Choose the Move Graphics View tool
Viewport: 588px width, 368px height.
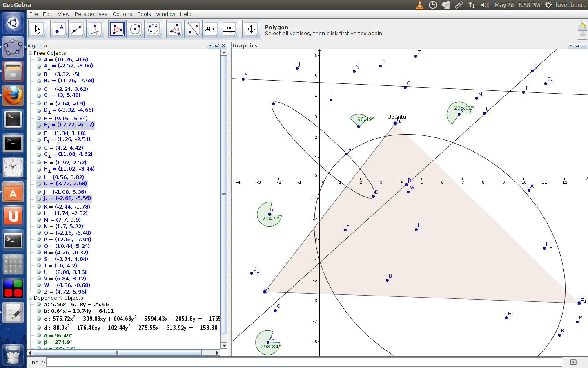[251, 29]
